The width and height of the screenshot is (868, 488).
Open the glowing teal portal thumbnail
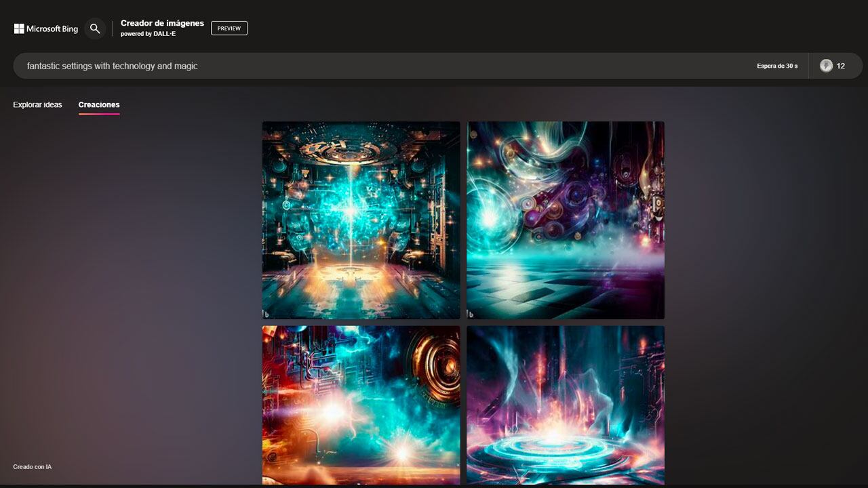(x=566, y=405)
